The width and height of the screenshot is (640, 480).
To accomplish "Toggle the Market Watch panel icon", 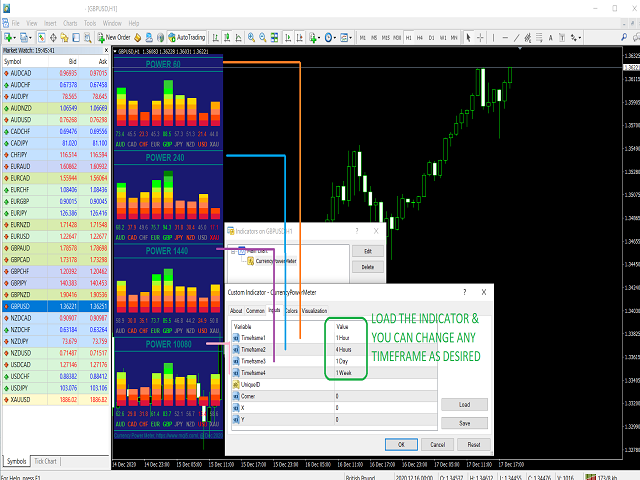I will (42, 38).
